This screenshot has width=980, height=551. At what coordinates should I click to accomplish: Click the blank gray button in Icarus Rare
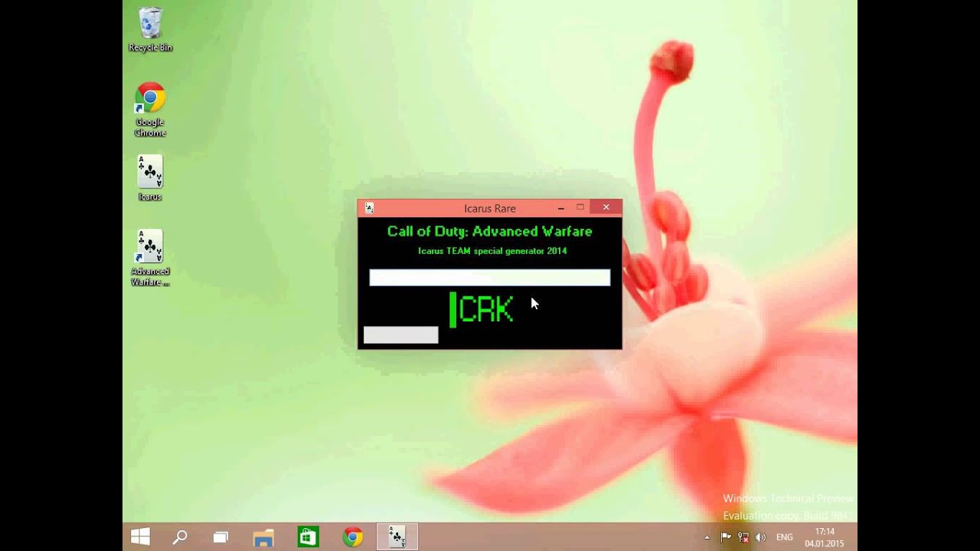pos(401,334)
